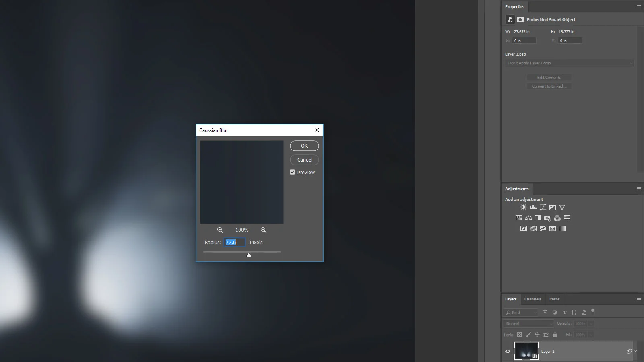The height and width of the screenshot is (362, 644).
Task: Toggle Lock transparent pixels
Action: click(519, 335)
